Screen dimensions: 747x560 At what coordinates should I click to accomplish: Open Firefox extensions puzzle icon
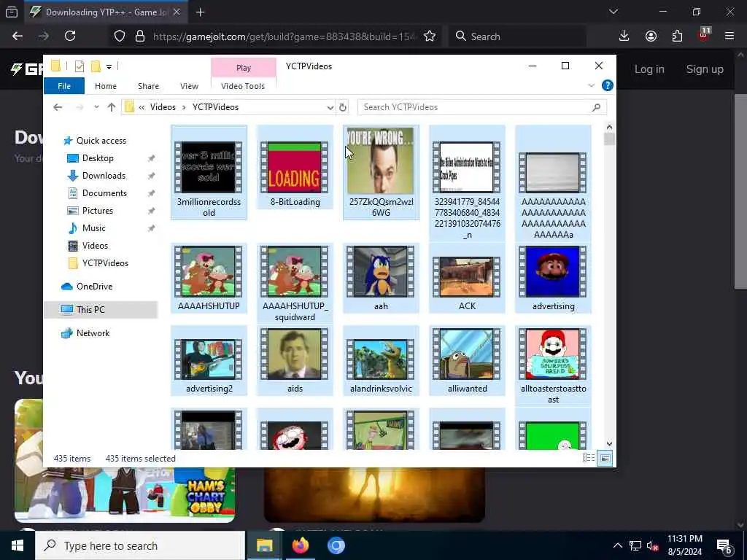click(x=677, y=36)
